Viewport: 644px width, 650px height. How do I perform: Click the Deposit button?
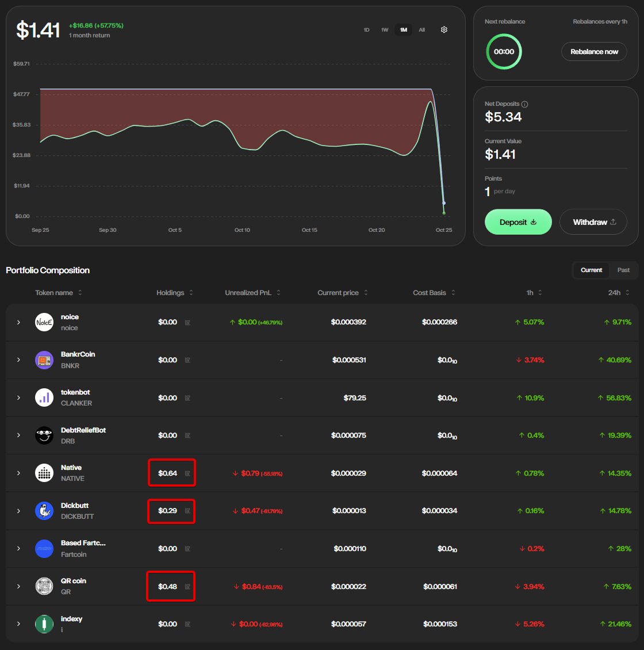click(x=517, y=221)
